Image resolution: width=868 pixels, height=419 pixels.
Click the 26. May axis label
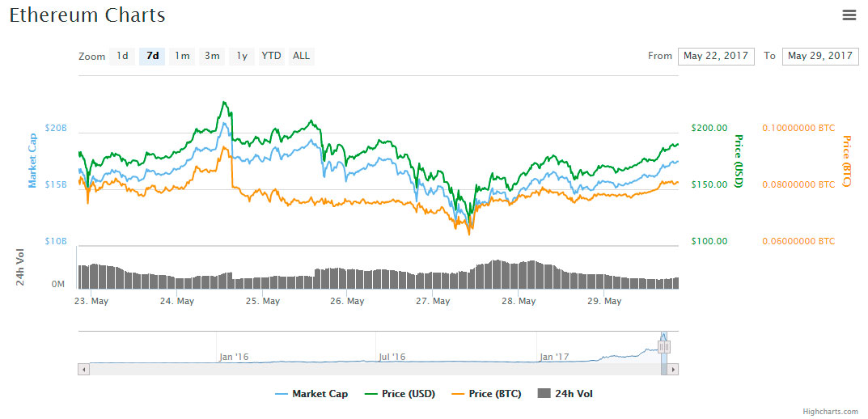click(346, 302)
